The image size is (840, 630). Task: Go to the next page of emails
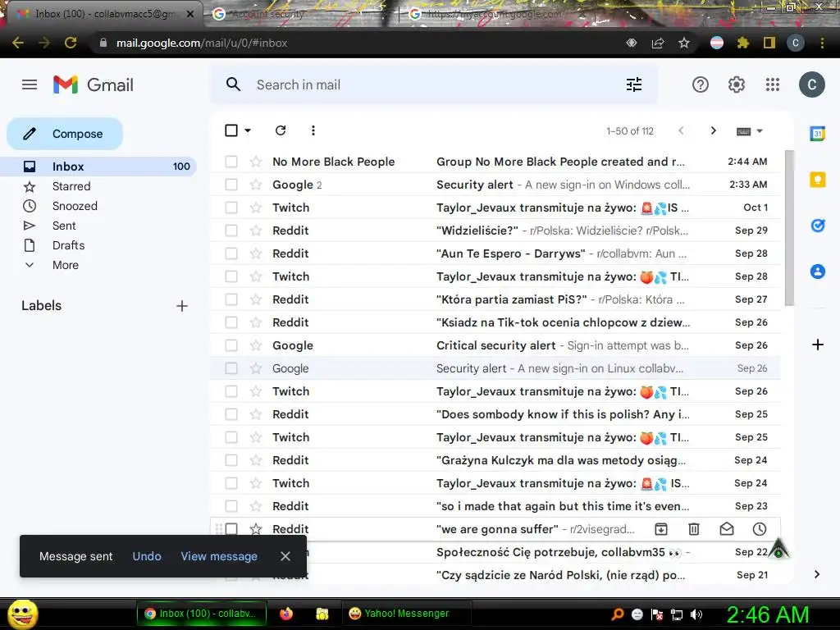[x=713, y=130]
